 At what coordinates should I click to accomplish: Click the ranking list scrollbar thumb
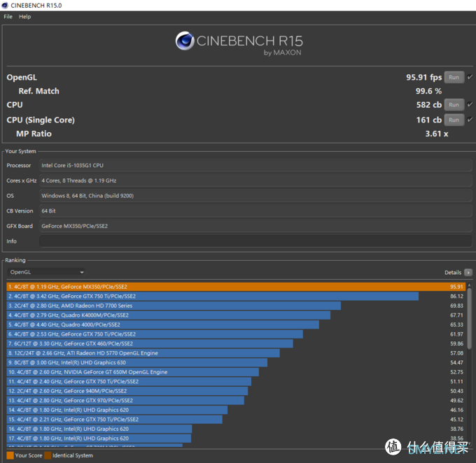pyautogui.click(x=469, y=318)
